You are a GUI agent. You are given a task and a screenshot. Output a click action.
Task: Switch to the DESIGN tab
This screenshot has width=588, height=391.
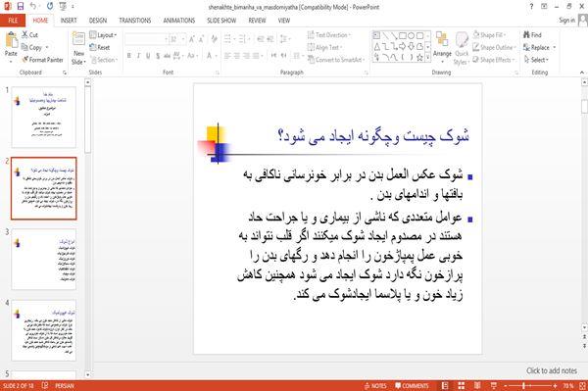[x=98, y=21]
